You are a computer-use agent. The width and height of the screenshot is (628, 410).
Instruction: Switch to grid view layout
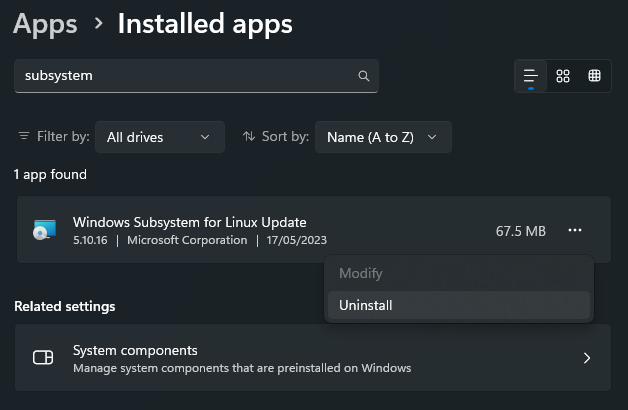(563, 76)
